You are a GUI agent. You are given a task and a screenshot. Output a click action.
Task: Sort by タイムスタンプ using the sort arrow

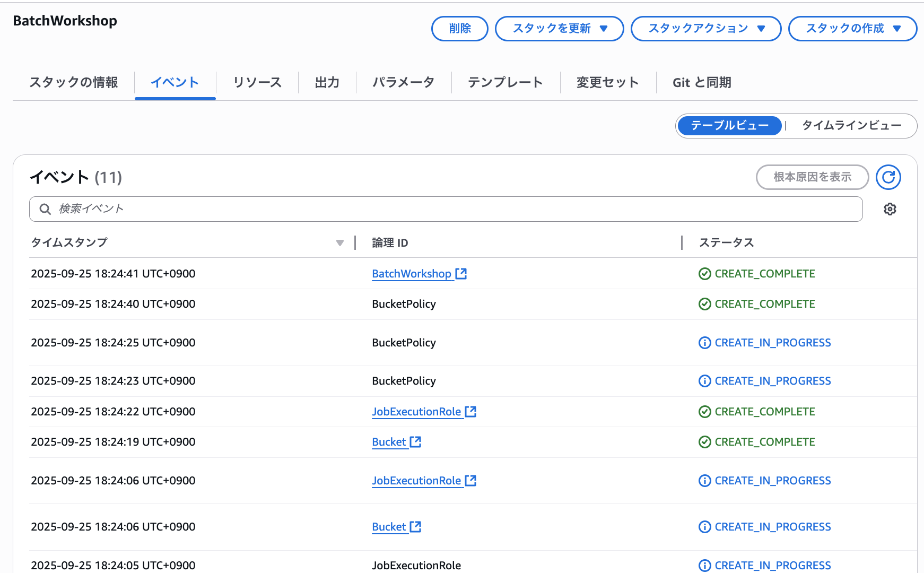tap(340, 243)
